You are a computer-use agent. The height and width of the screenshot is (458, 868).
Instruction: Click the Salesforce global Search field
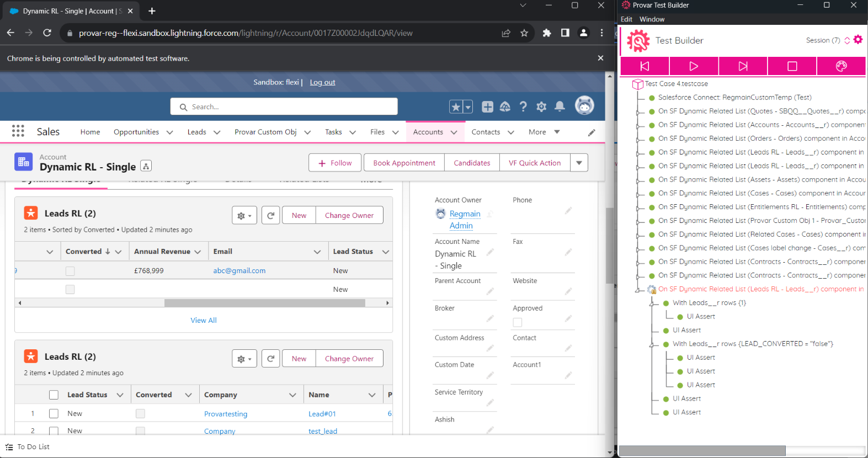[284, 106]
